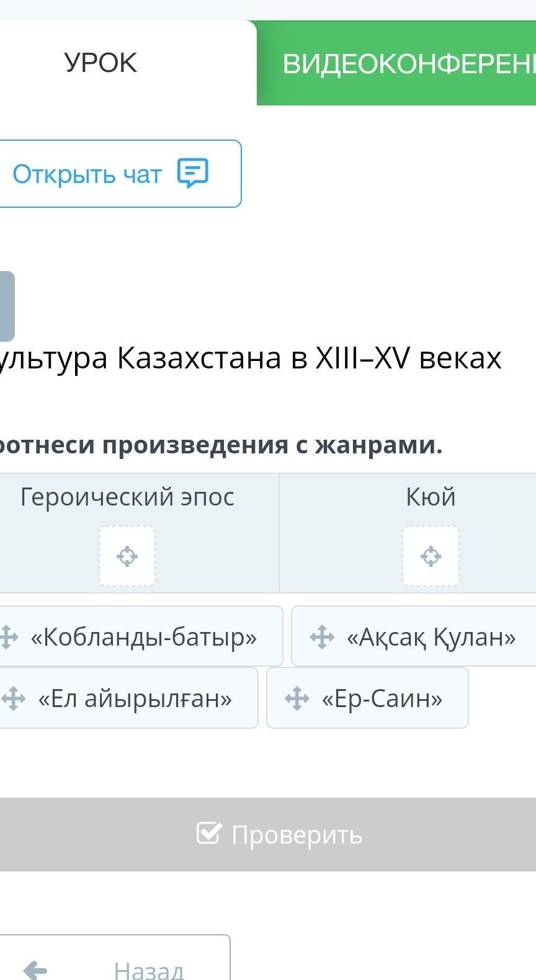Image resolution: width=536 pixels, height=980 pixels.
Task: Click the back arrow icon near Назад
Action: (x=35, y=969)
